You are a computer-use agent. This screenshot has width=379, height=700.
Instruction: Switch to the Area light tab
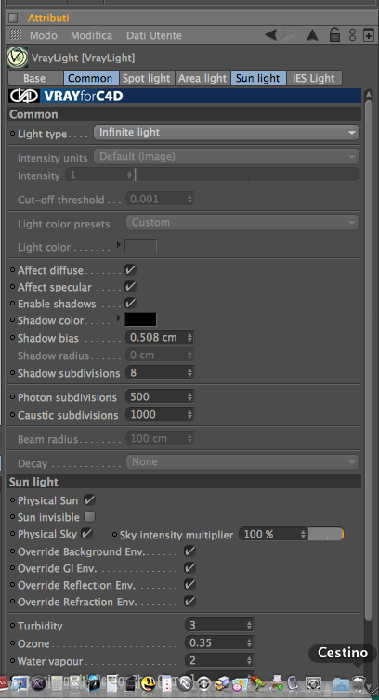(x=203, y=78)
